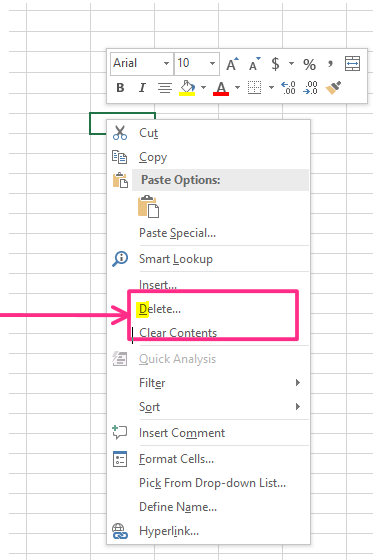The image size is (373, 560).
Task: Click the Borders icon
Action: 254,88
